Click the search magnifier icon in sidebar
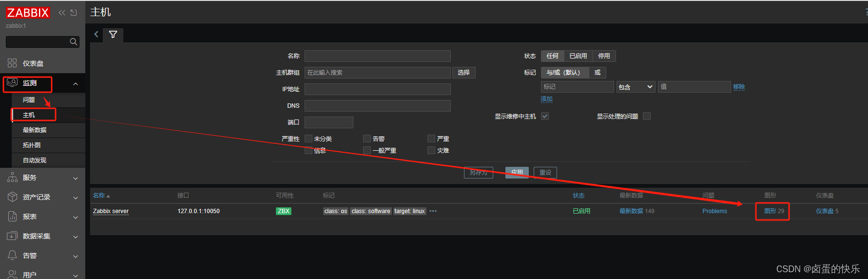The width and height of the screenshot is (868, 279). tap(74, 42)
